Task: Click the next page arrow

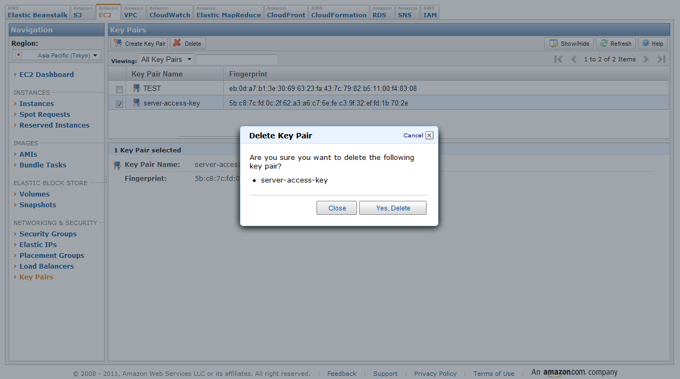Action: click(646, 59)
